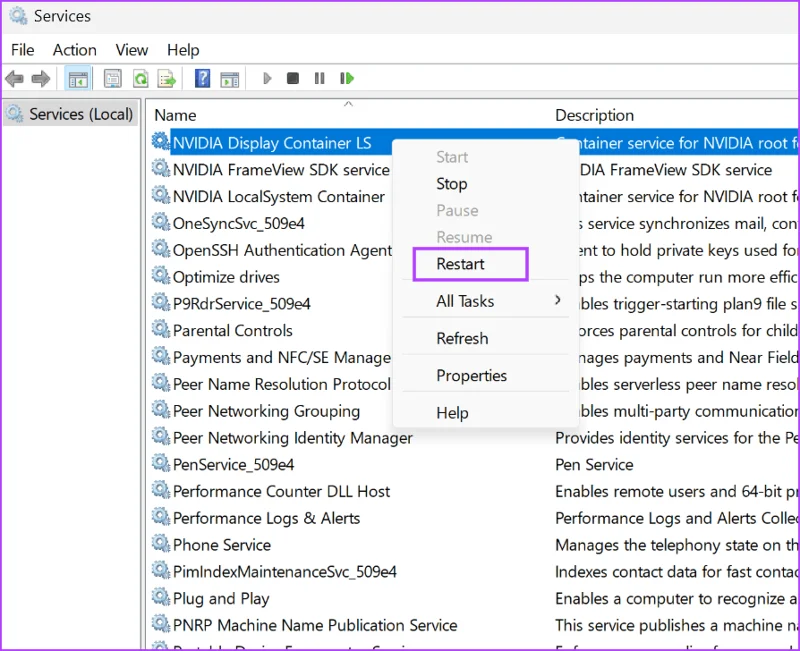Click the Back arrow toolbar icon
This screenshot has width=800, height=651.
14,79
